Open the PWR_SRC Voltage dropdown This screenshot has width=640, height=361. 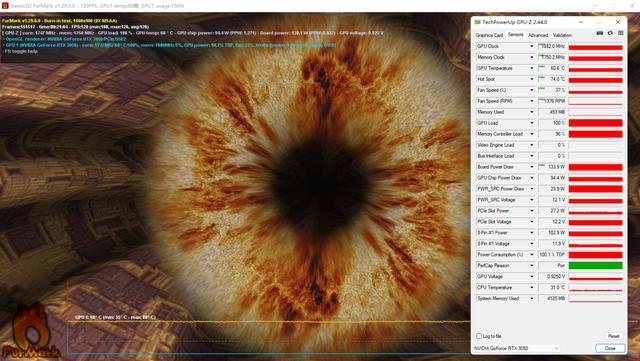click(x=531, y=200)
